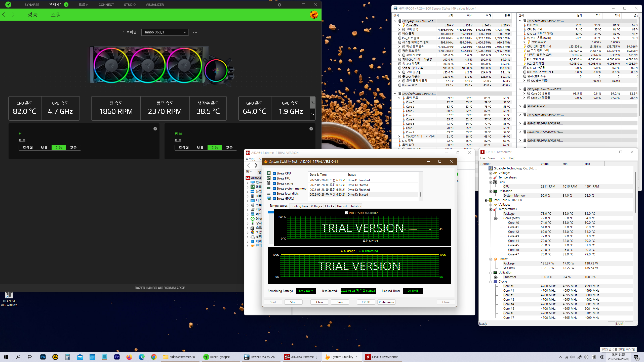Image resolution: width=644 pixels, height=362 pixels.
Task: Collapse Powers node in HWMonitor
Action: point(491,259)
